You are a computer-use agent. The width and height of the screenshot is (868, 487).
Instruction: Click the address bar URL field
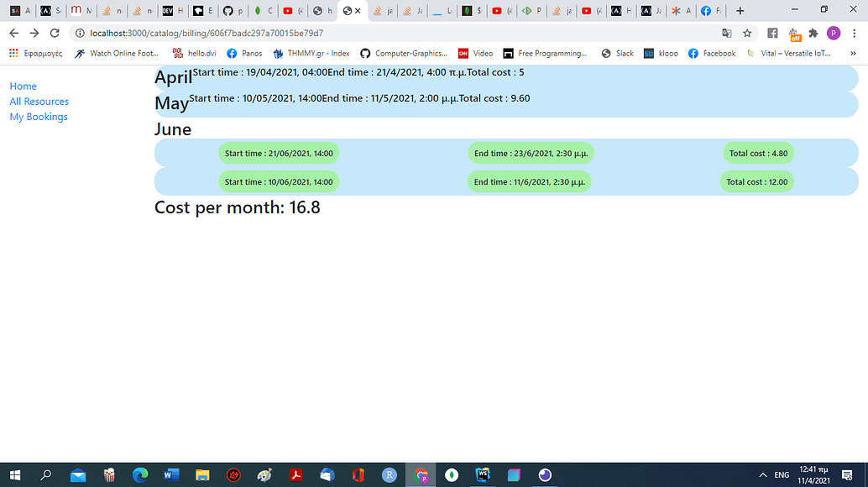point(336,34)
